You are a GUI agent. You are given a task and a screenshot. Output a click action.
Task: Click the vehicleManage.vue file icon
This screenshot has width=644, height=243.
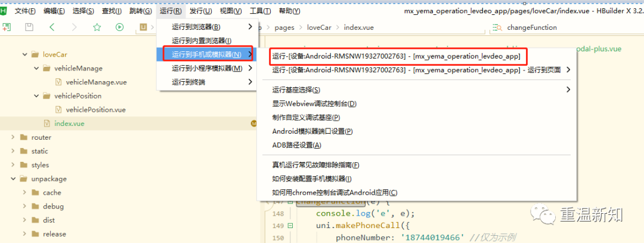pos(58,82)
